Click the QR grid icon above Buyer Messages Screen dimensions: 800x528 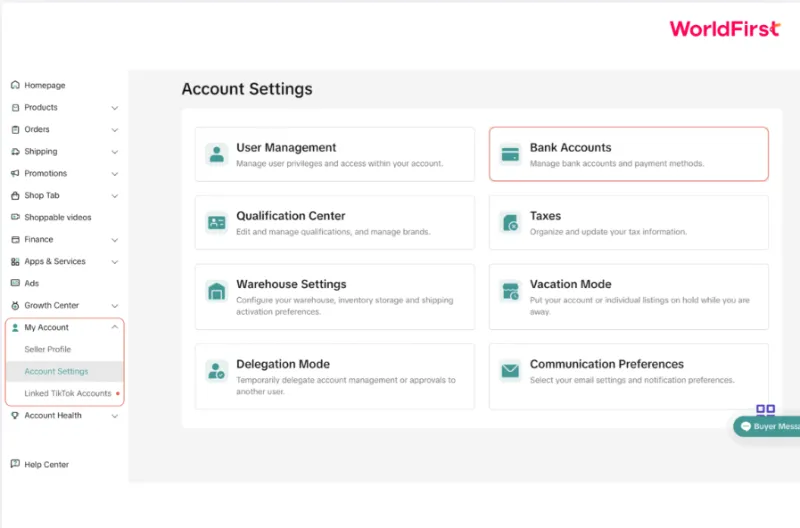point(765,410)
